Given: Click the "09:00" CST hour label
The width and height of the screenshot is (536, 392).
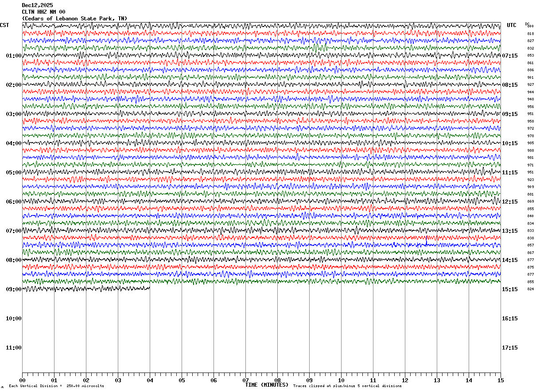Looking at the screenshot, I should tap(14, 289).
